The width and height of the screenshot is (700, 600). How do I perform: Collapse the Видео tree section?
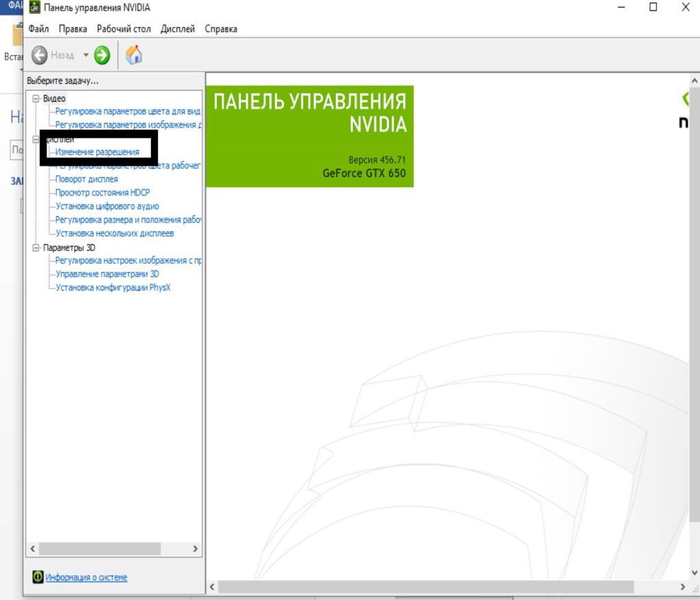(37, 98)
